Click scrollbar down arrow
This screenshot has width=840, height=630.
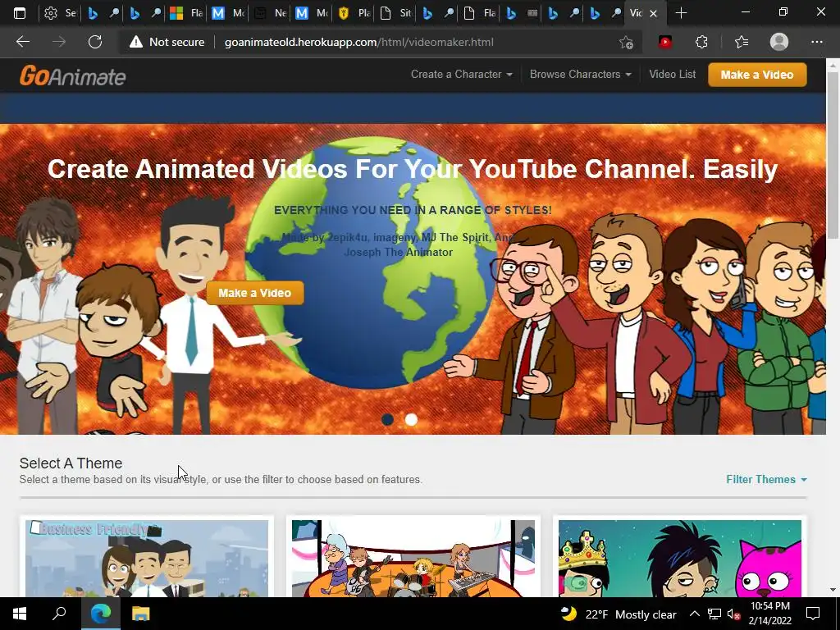pos(833,590)
